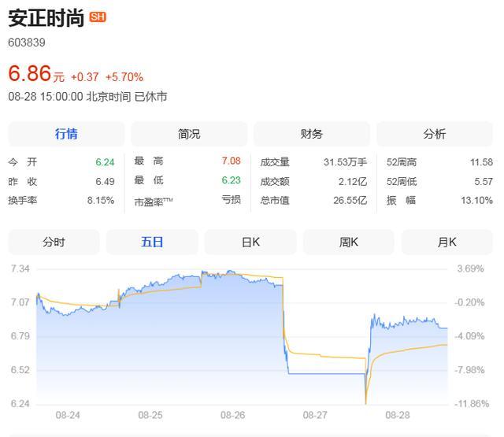Click the 08-28 date marker on chart

point(398,415)
